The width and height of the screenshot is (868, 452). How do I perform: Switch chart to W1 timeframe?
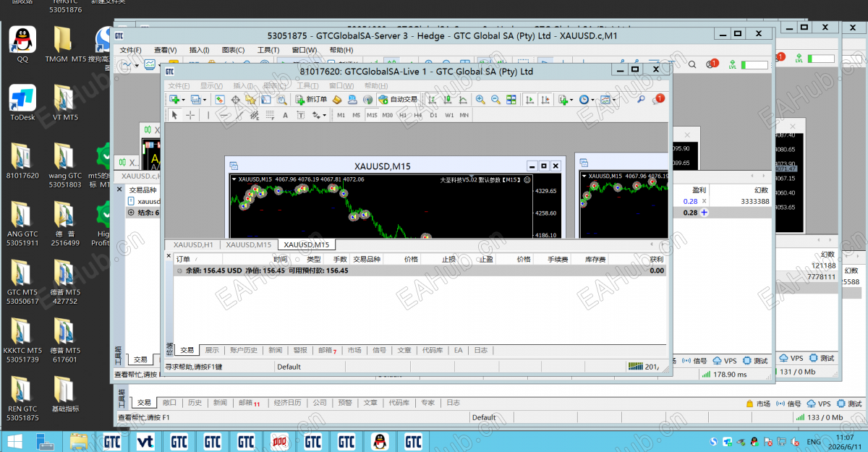coord(449,115)
